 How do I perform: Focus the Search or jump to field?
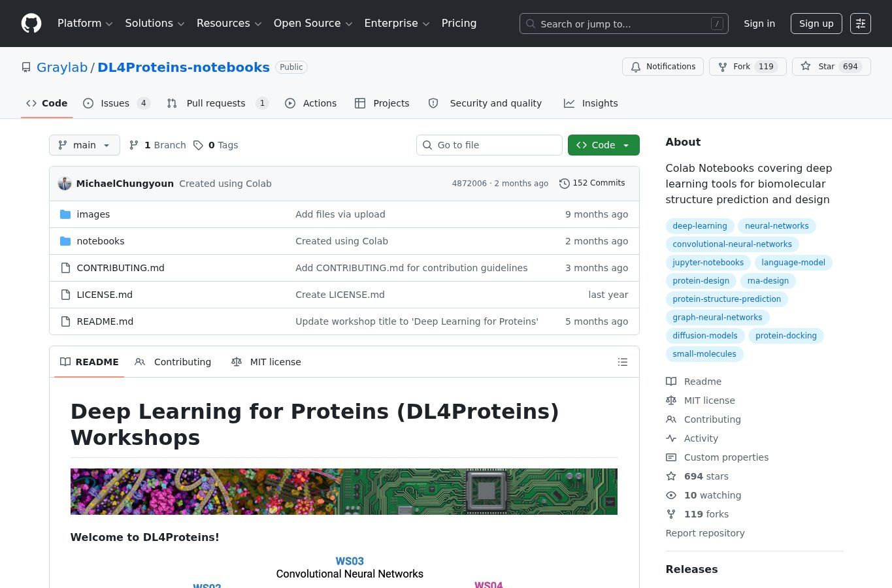click(x=624, y=24)
